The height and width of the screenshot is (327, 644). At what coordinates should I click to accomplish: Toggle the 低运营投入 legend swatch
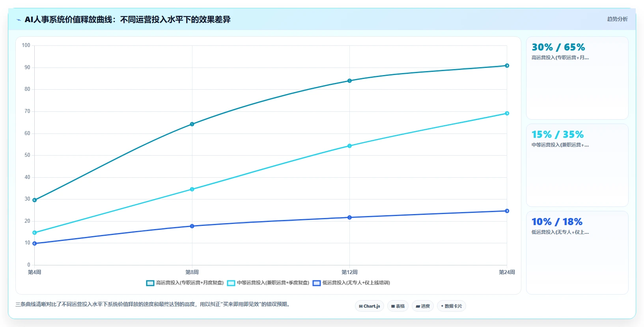(x=317, y=283)
